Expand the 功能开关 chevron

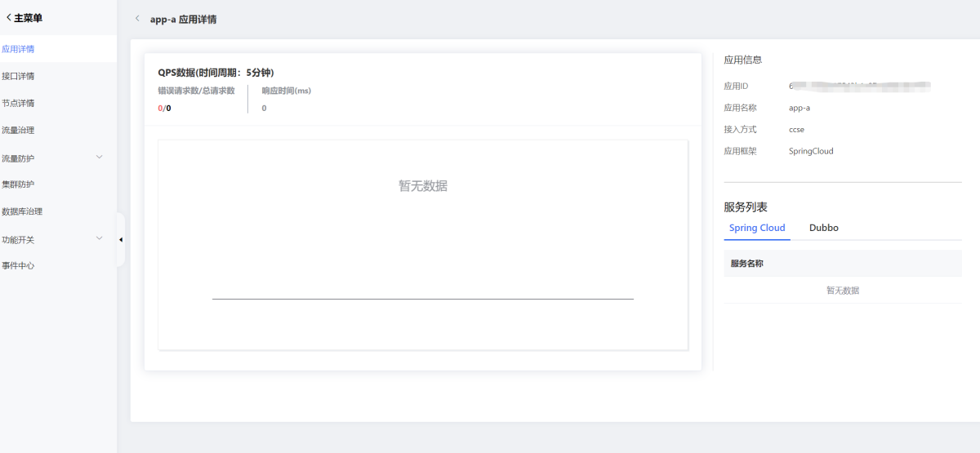pos(100,238)
